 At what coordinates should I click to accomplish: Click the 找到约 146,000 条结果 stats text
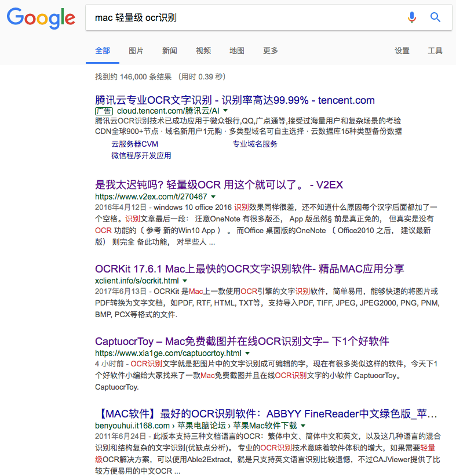[x=133, y=77]
